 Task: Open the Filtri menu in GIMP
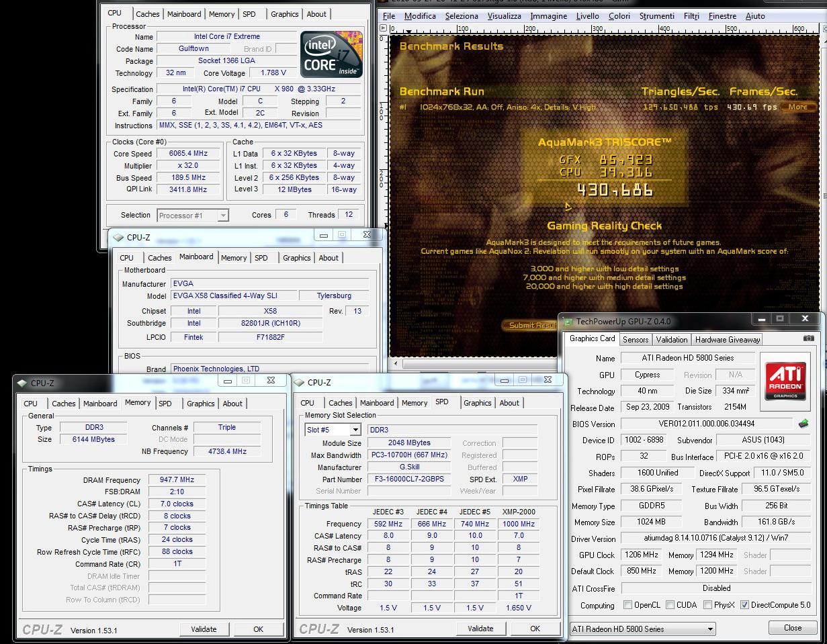(x=691, y=16)
